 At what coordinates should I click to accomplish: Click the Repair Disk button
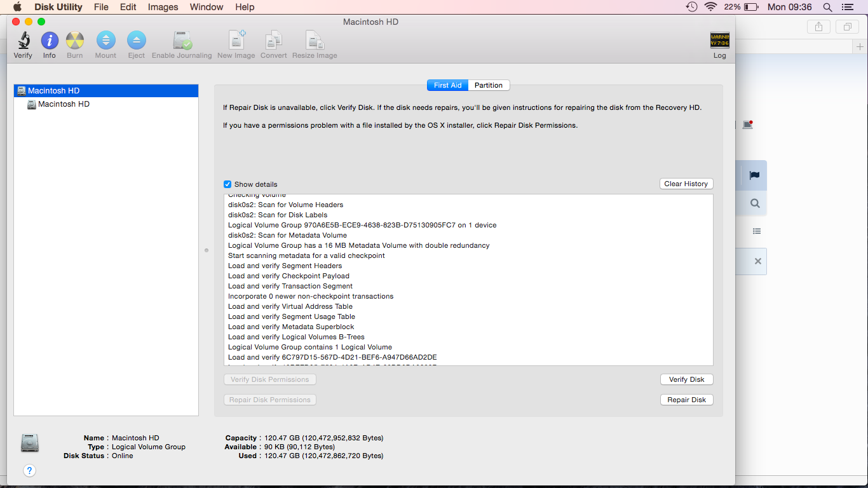click(686, 400)
